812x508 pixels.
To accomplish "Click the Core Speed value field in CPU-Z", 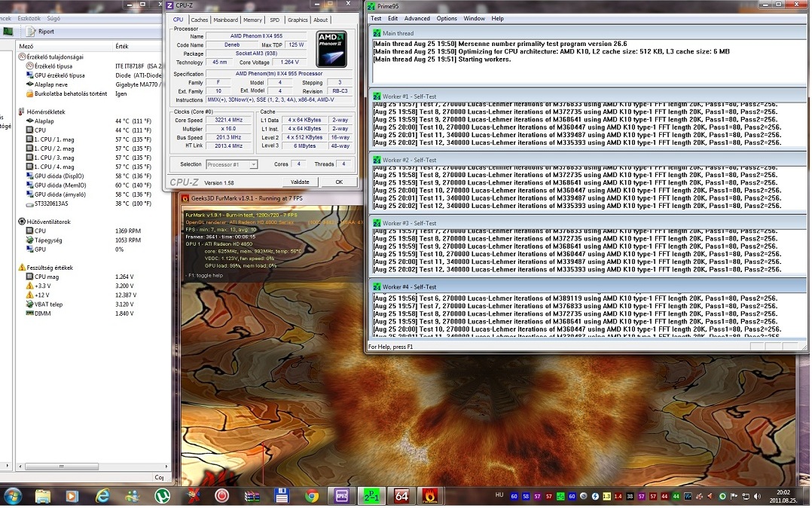I will click(x=228, y=120).
